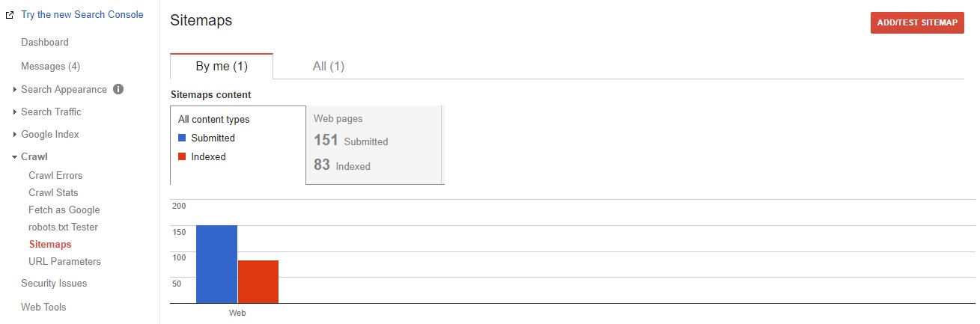Expand the Search Traffic section arrow
The height and width of the screenshot is (324, 980).
[14, 112]
